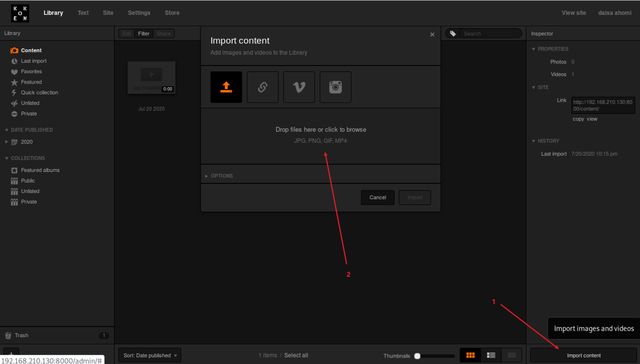Open the Trash bin in sidebar
Viewport: 640px width, 364px height.
coord(21,335)
